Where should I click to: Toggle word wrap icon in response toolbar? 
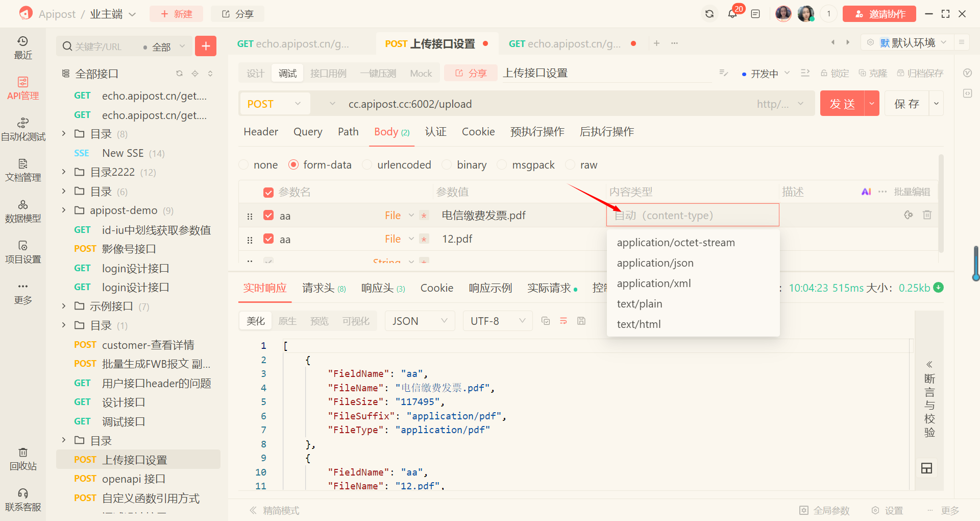tap(563, 321)
